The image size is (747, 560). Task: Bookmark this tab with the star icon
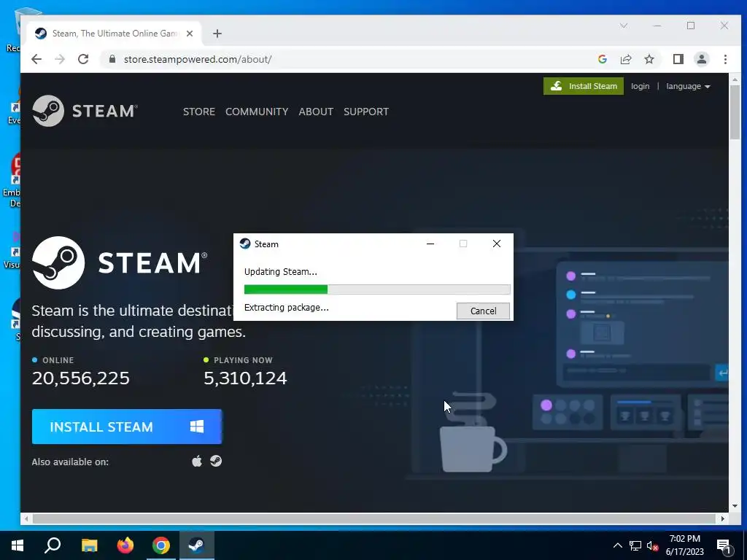click(x=649, y=59)
